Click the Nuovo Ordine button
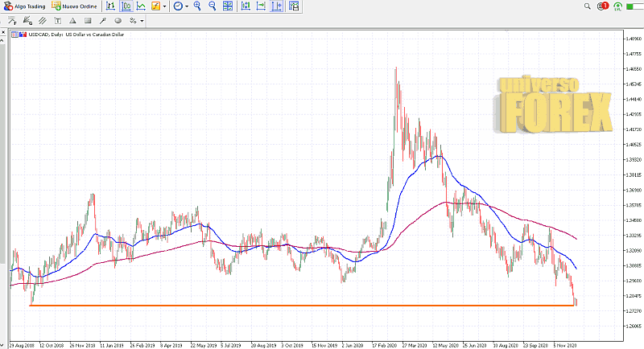Viewport: 644px width, 349px height. pos(74,6)
